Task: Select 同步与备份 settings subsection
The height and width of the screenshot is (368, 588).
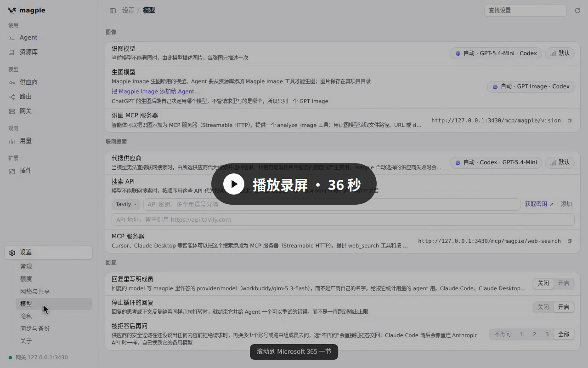Action: click(54, 328)
